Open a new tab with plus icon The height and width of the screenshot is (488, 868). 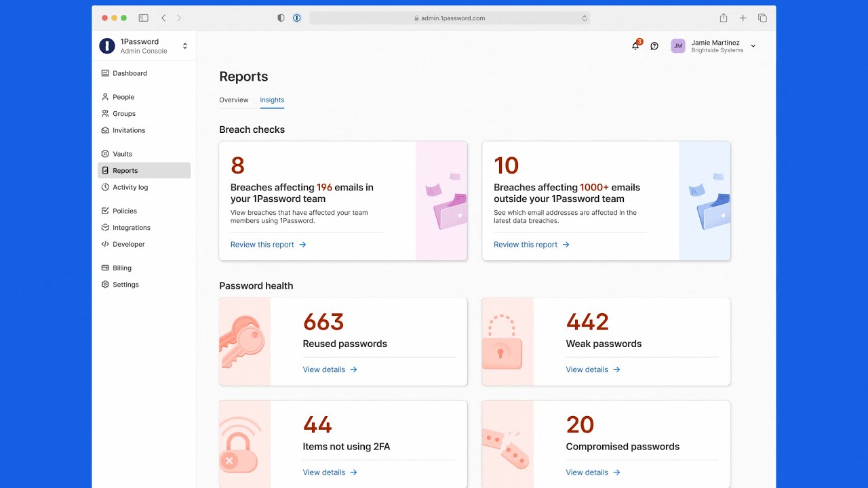pyautogui.click(x=743, y=18)
